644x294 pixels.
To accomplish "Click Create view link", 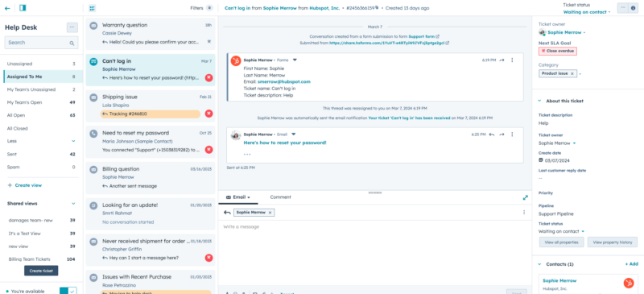I will 25,185.
